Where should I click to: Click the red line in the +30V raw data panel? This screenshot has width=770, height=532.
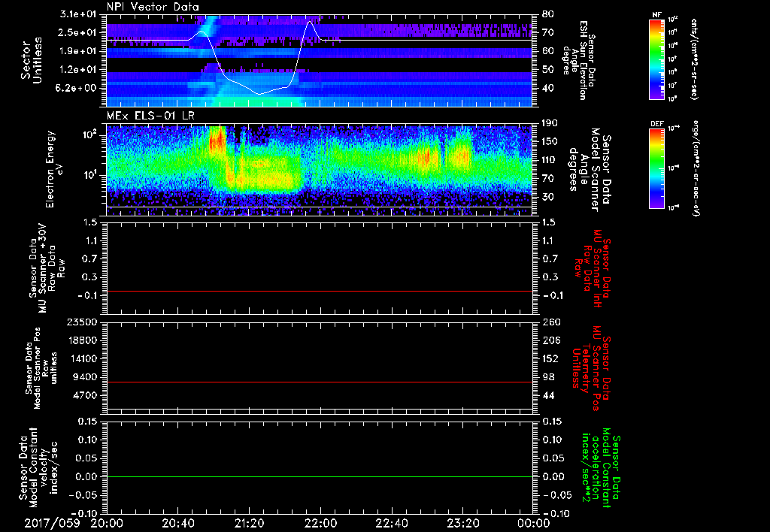tap(320, 291)
